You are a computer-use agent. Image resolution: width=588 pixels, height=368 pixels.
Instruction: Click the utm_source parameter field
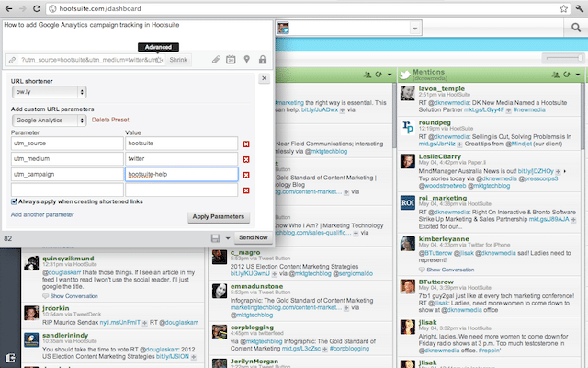[67, 144]
